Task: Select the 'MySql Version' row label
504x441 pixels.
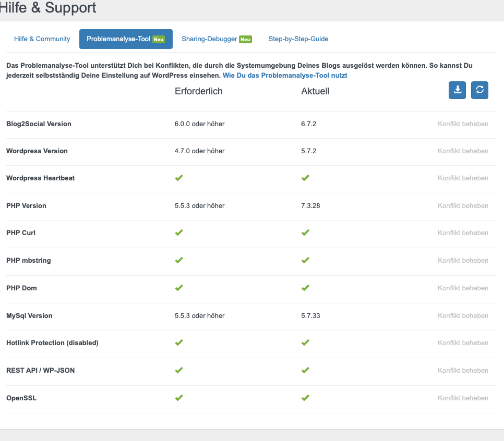Action: click(x=29, y=316)
